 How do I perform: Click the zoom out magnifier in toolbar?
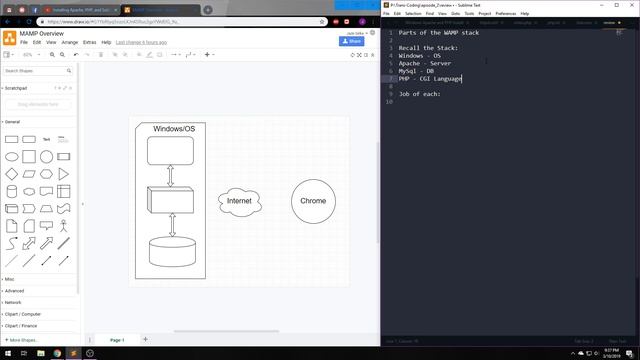(x=62, y=55)
